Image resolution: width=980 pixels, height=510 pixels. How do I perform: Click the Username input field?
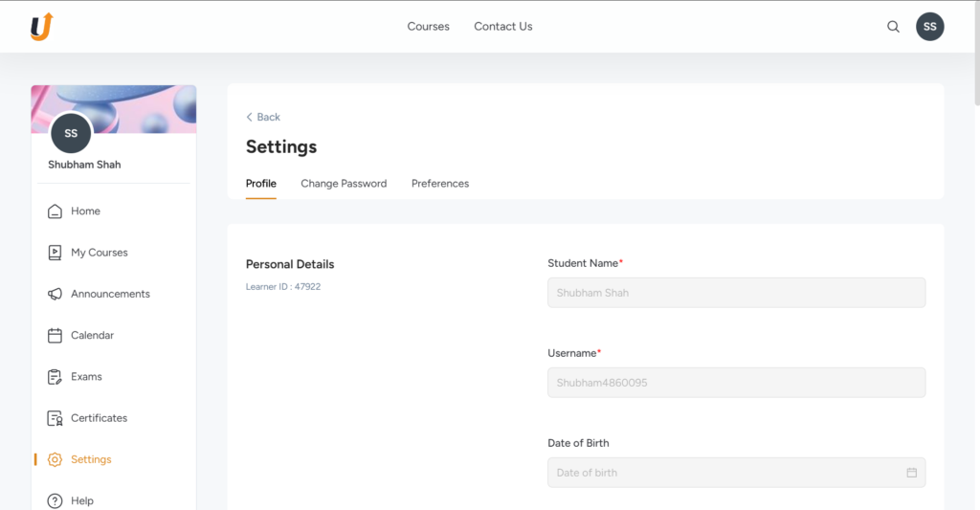736,383
